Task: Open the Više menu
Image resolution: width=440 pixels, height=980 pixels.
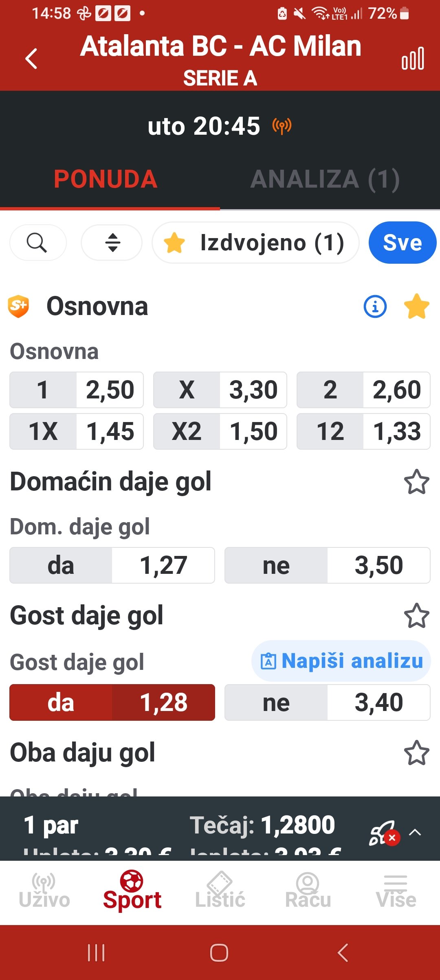Action: click(x=396, y=891)
